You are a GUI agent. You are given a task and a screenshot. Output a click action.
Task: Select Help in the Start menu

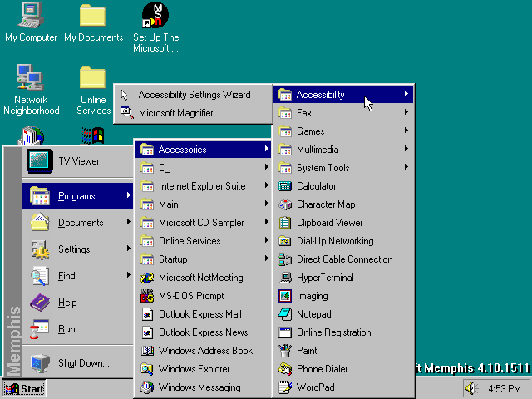[77, 303]
